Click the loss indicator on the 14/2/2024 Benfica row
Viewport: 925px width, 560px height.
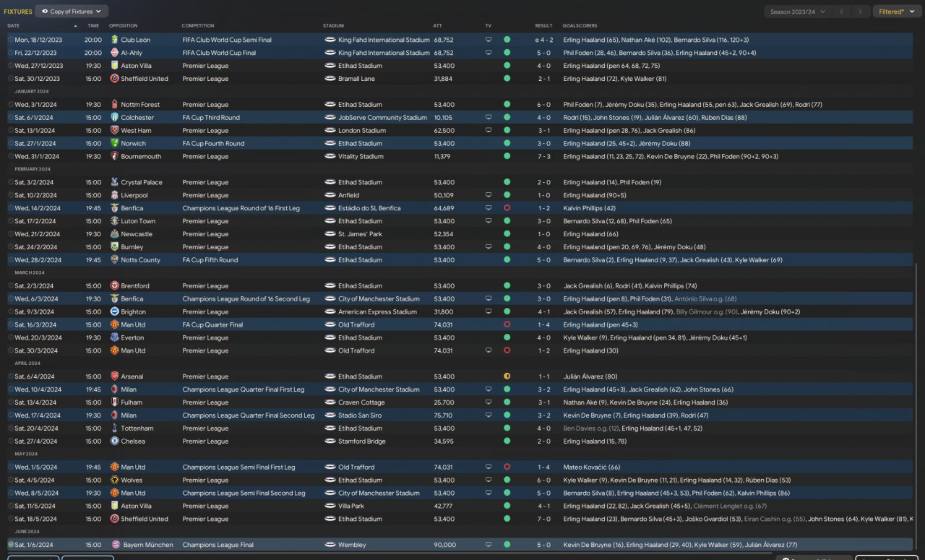coord(507,208)
